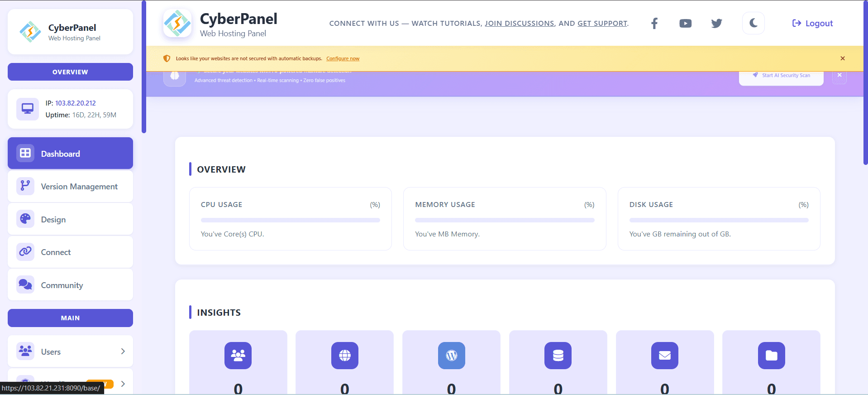Screen dimensions: 868x395
Task: Dismiss the yellow backup warning banner
Action: [843, 58]
